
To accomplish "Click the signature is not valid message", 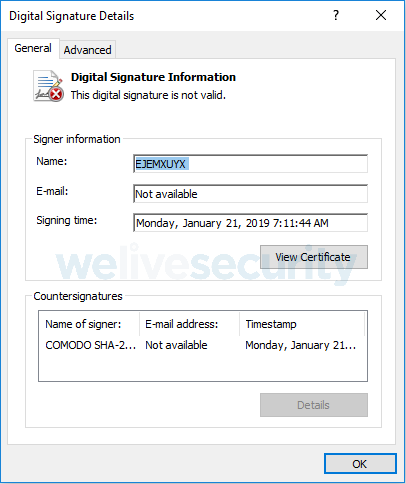I will pos(148,95).
